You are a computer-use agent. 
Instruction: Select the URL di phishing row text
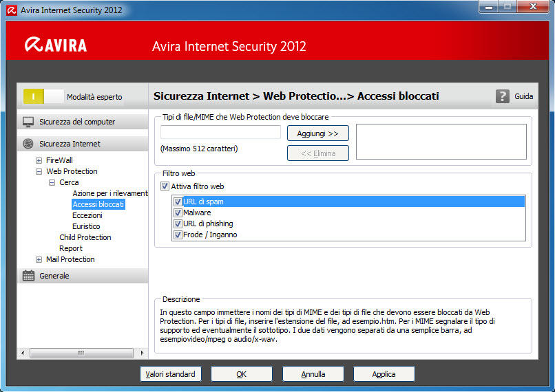(208, 224)
